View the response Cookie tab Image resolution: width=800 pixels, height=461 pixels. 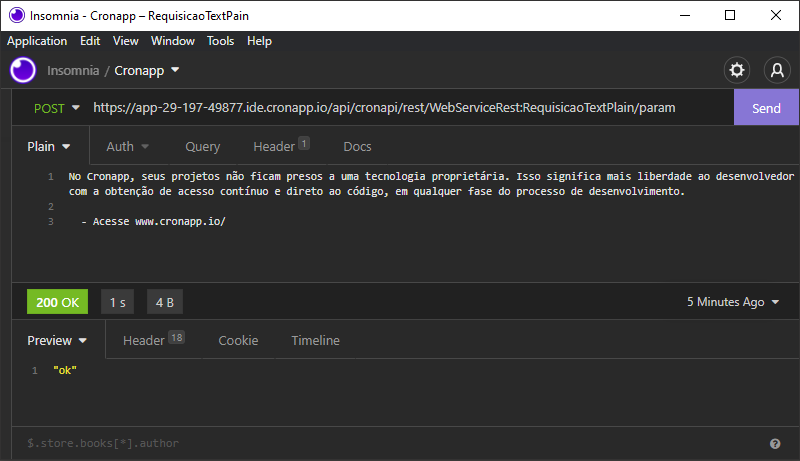(238, 340)
